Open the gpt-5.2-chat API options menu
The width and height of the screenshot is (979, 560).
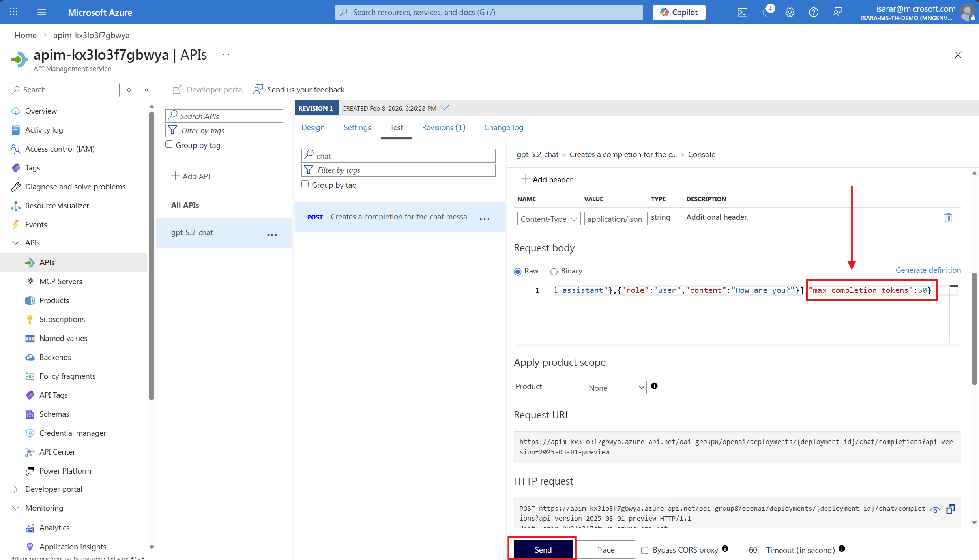[272, 235]
